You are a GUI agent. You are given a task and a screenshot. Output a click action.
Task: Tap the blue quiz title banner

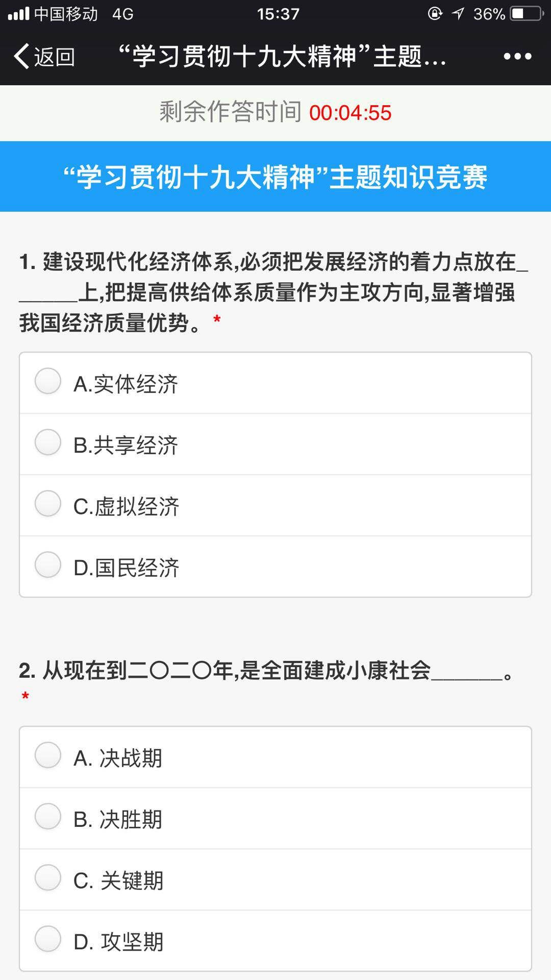click(x=275, y=177)
